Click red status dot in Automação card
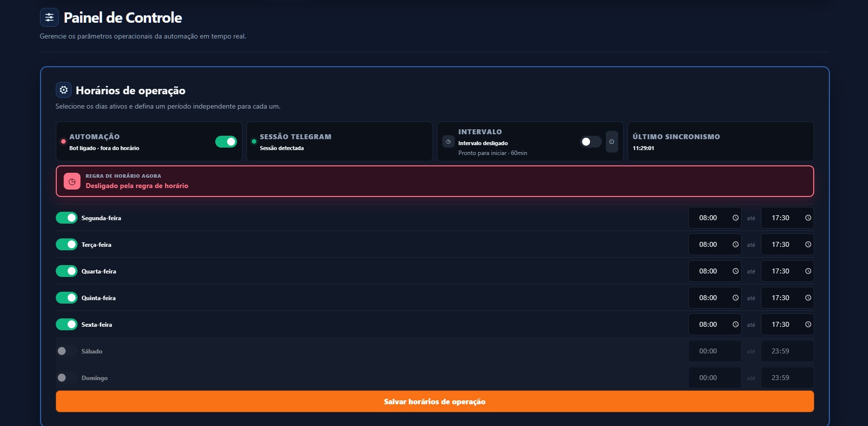 63,142
